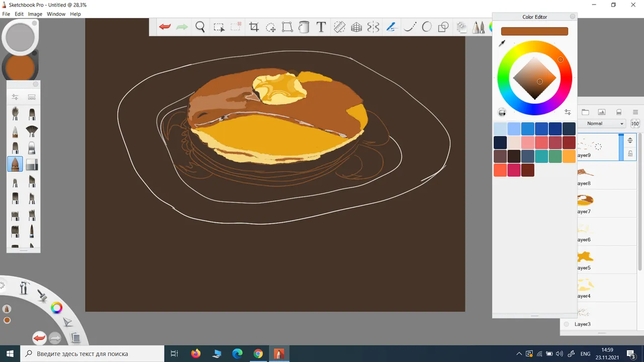Pick the teal swatch in color palette
Screen dimensions: 644x362
pos(541,156)
